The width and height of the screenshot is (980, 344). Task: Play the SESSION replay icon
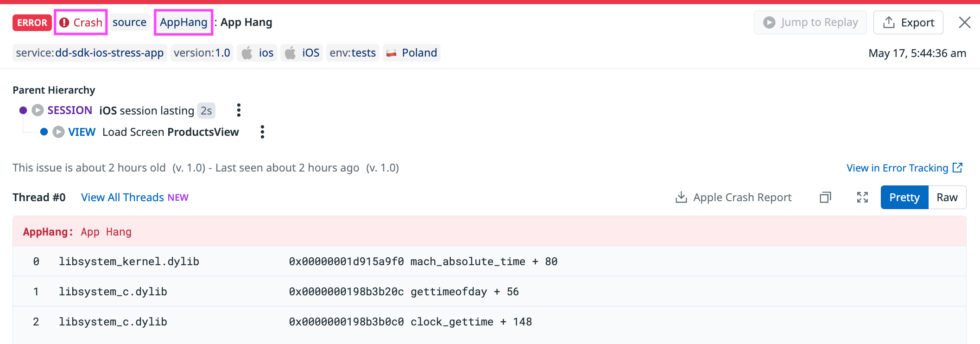click(38, 110)
